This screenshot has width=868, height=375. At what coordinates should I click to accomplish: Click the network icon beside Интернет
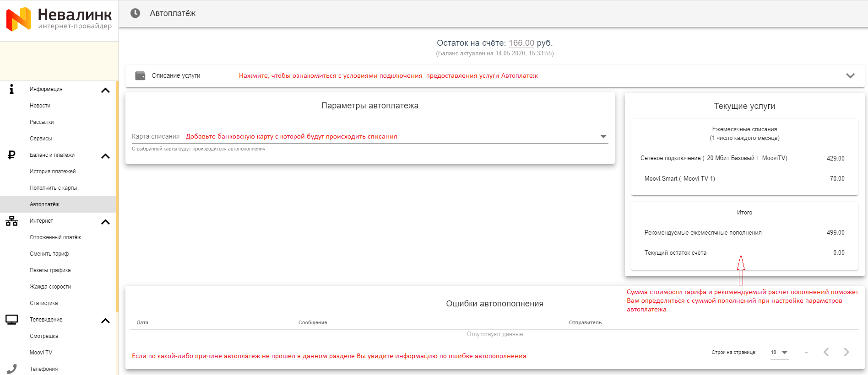11,221
